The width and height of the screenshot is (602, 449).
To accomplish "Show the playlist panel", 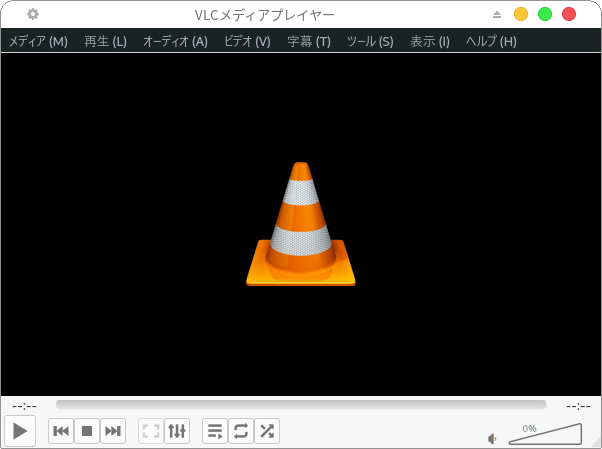I will [x=215, y=431].
